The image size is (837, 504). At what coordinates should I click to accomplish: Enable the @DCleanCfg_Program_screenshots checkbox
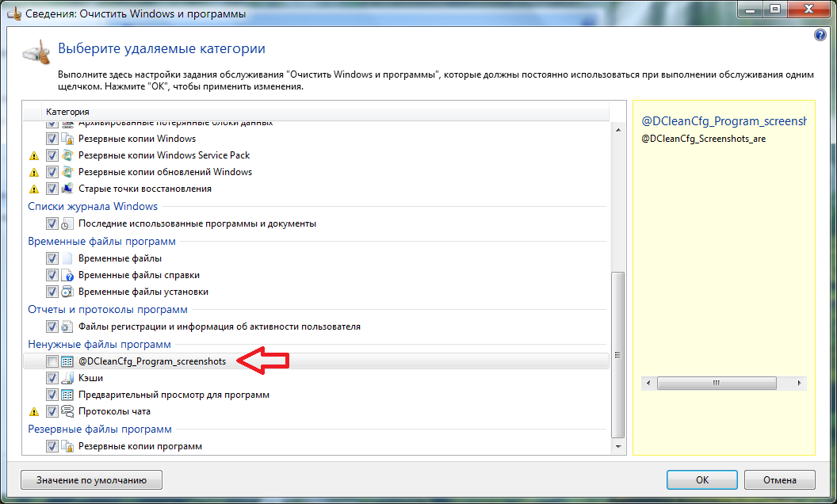pyautogui.click(x=52, y=361)
